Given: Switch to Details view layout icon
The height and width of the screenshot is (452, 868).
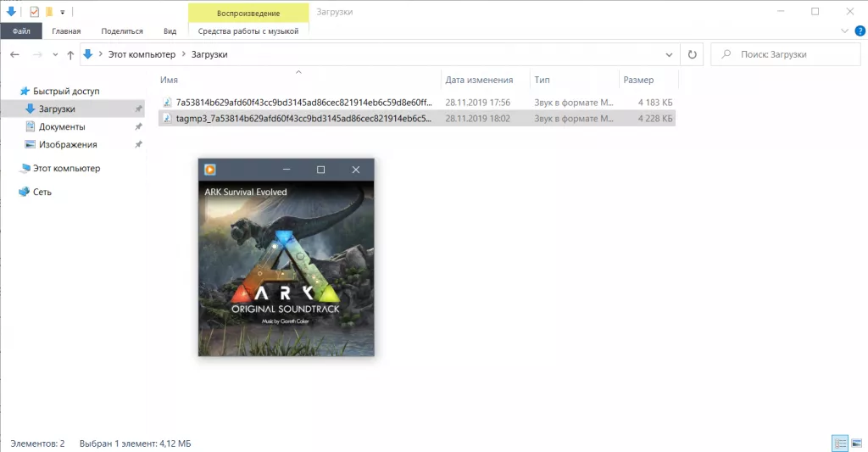Looking at the screenshot, I should 840,444.
